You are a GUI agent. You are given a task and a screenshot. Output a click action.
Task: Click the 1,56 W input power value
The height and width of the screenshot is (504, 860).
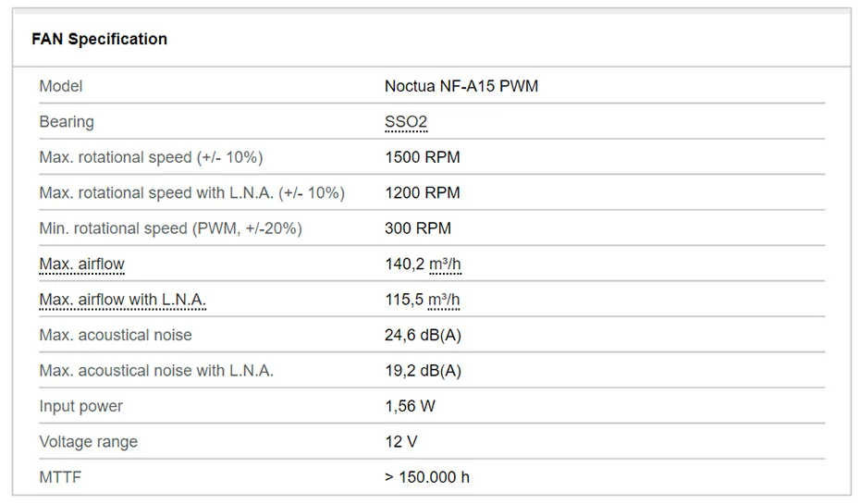[410, 406]
